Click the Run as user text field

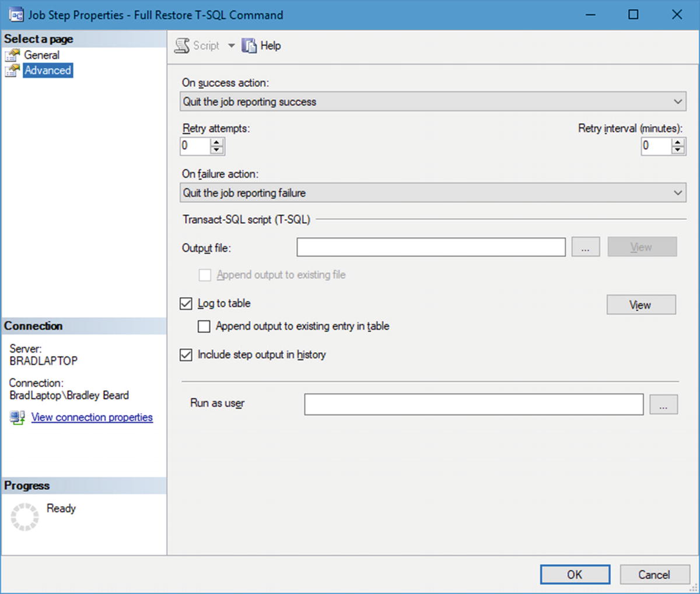[x=474, y=405]
